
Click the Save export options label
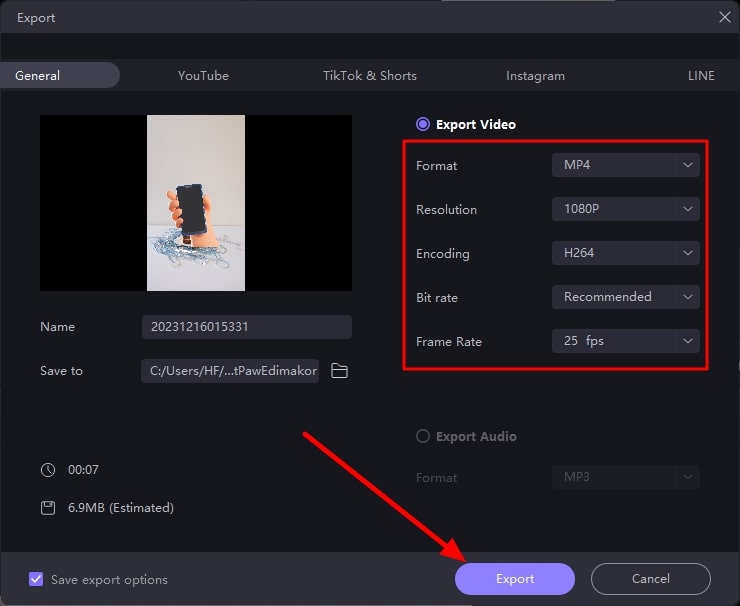coord(109,580)
